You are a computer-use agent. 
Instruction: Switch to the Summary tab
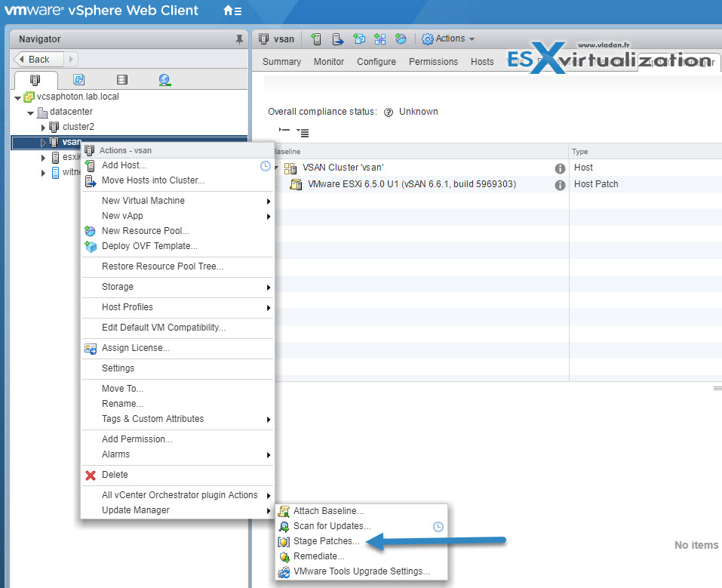pyautogui.click(x=281, y=62)
